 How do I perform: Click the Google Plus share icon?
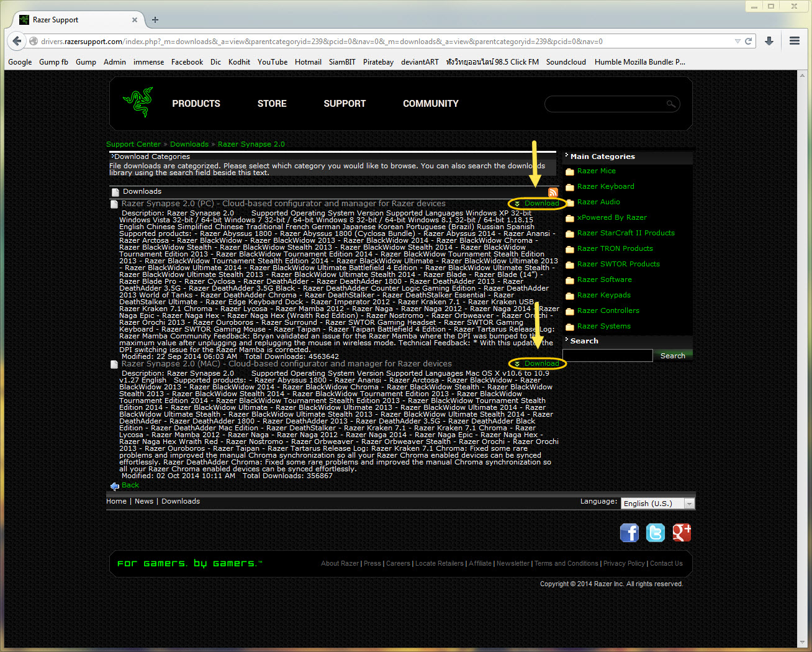pyautogui.click(x=682, y=533)
